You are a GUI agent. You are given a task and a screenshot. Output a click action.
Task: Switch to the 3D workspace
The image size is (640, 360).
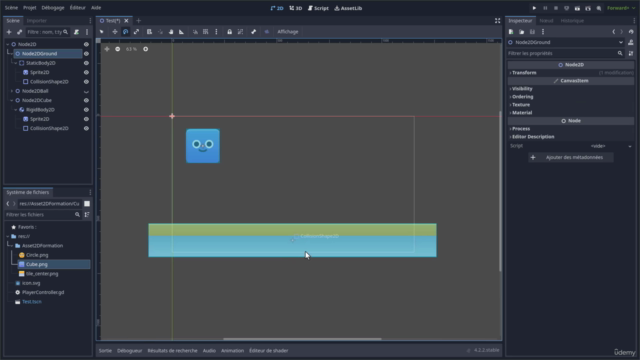[x=296, y=8]
